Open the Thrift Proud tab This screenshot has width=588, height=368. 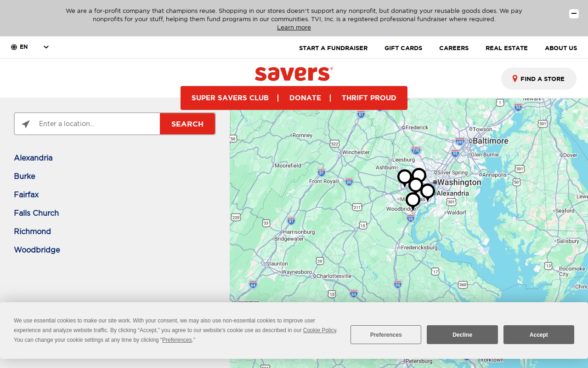369,98
